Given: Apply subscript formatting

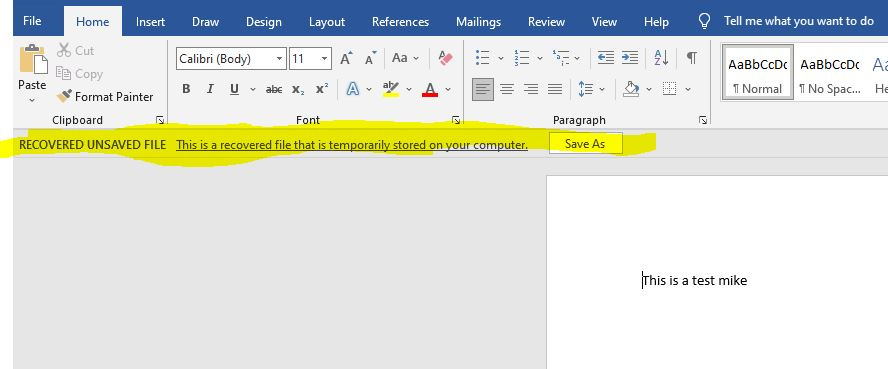Looking at the screenshot, I should point(298,89).
